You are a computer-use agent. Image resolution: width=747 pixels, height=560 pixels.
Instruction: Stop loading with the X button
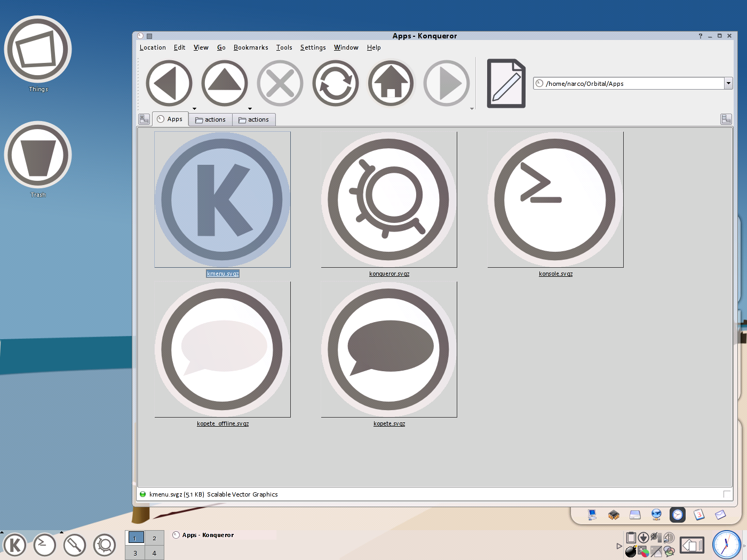pyautogui.click(x=280, y=83)
